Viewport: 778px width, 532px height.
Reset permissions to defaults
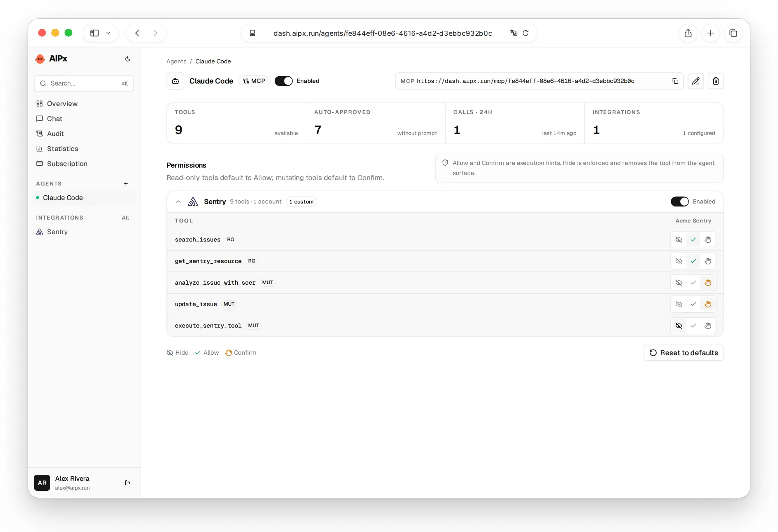[x=683, y=353]
